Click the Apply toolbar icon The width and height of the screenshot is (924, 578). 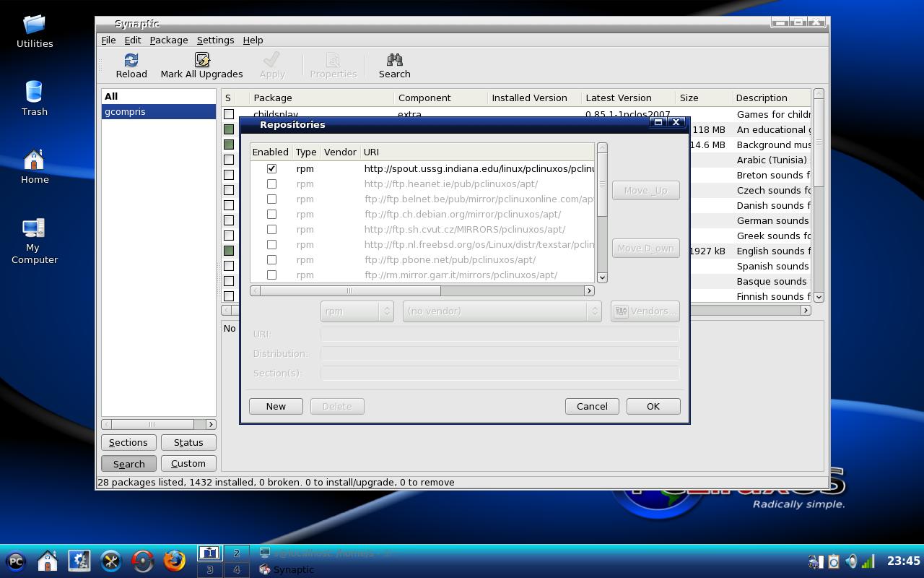point(272,60)
